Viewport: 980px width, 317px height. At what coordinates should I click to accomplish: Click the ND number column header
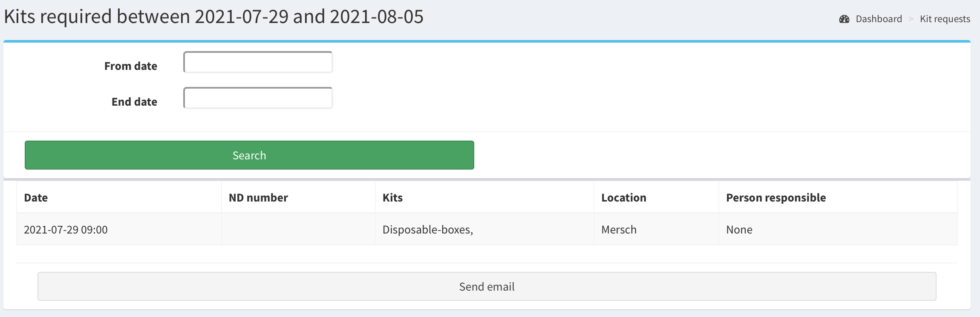point(258,198)
